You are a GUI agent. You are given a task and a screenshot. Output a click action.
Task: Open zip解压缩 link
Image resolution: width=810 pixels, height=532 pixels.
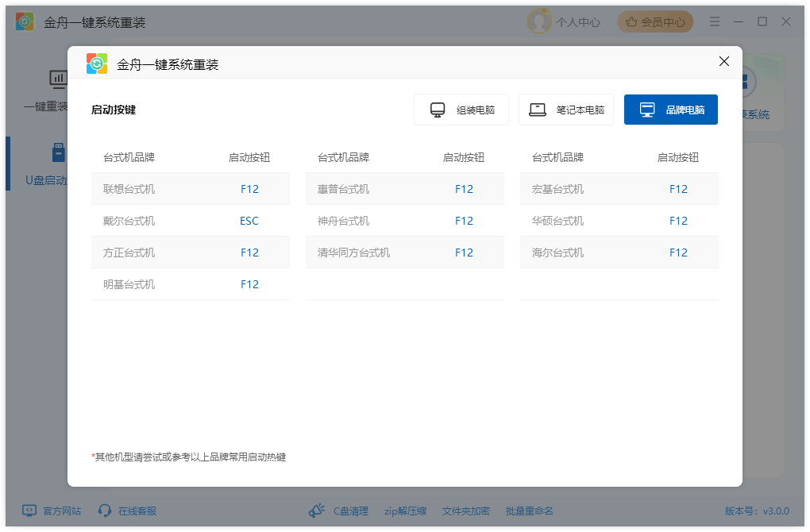click(405, 511)
